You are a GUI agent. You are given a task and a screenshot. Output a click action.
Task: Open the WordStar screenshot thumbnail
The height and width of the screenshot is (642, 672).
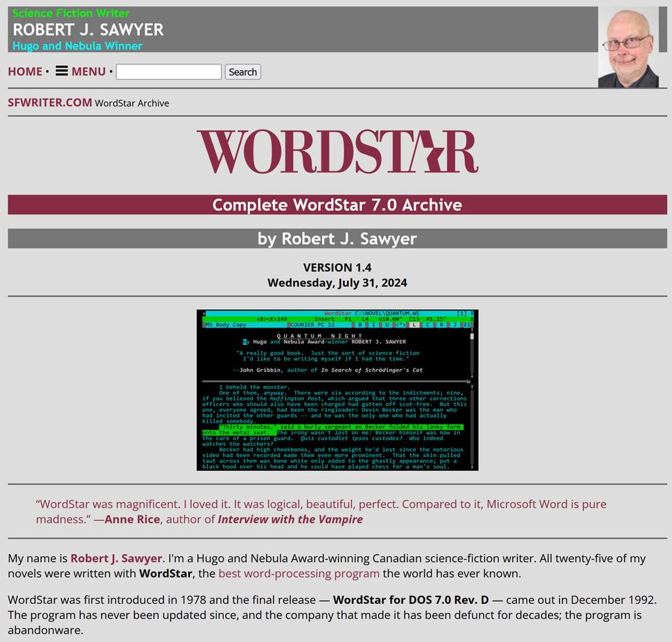pyautogui.click(x=337, y=390)
